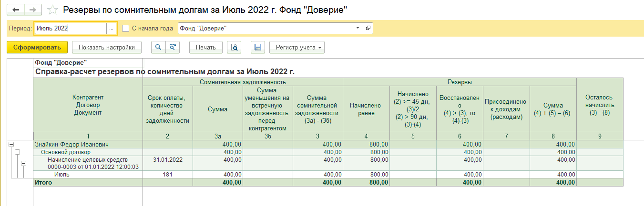Select the Итого total row cell
644x206 pixels.
pyautogui.click(x=88, y=182)
